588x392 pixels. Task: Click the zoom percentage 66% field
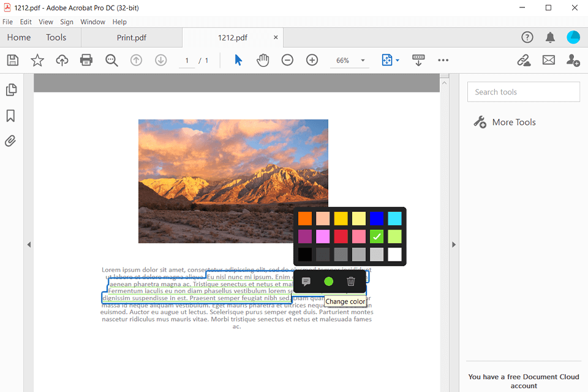point(343,61)
